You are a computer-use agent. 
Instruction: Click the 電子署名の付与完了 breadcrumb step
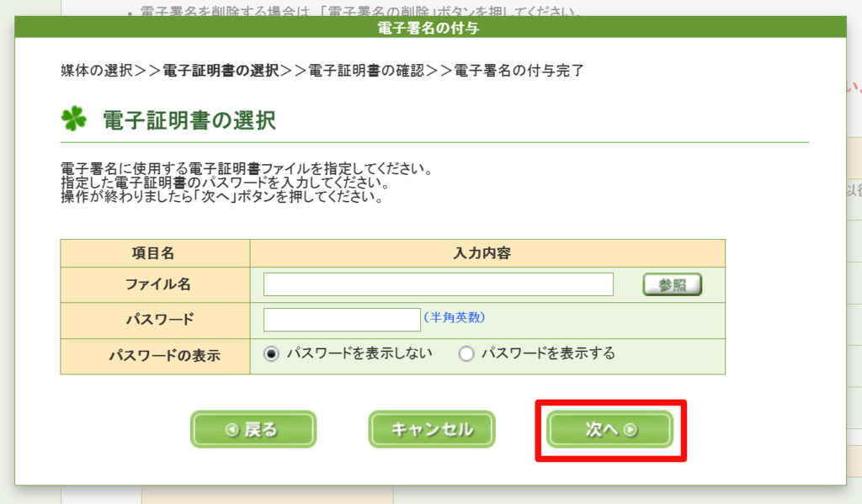point(519,71)
